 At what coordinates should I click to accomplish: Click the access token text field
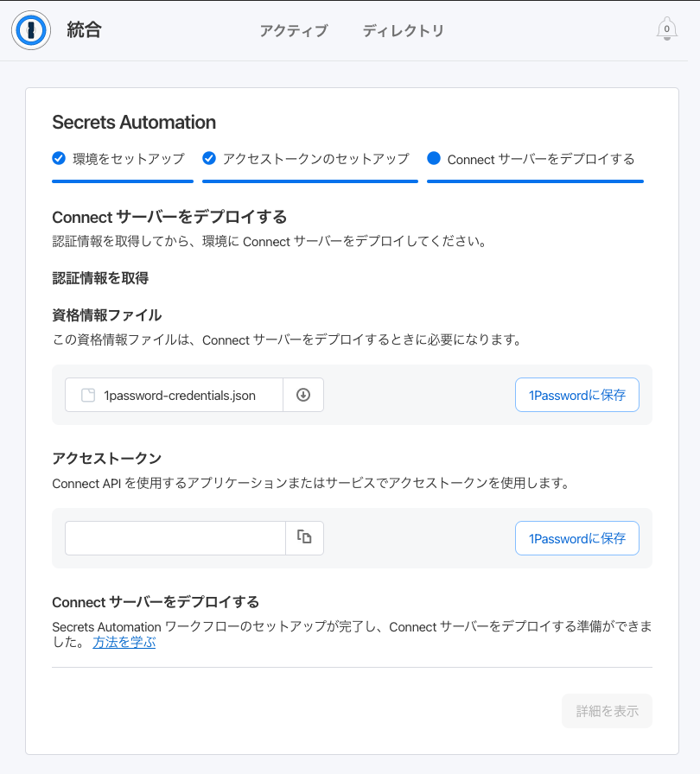point(175,538)
